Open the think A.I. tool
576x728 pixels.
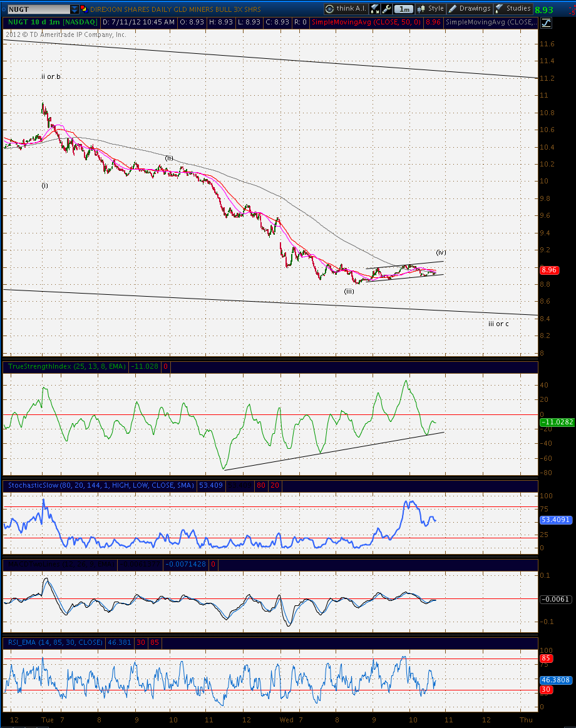pyautogui.click(x=346, y=9)
